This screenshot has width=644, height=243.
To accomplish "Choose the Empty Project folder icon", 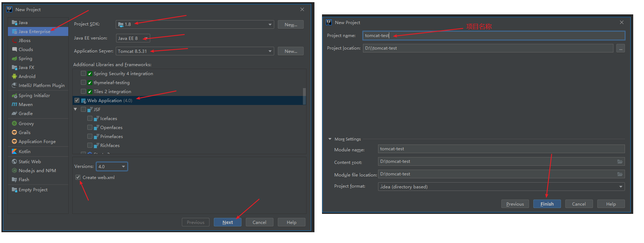I will [x=14, y=189].
